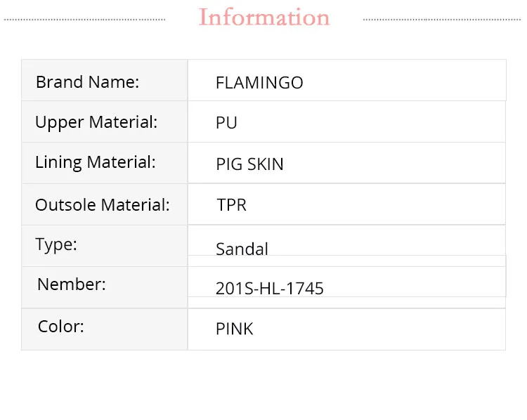Click the pink Information heading
Screen dimensions: 527x420
point(263,18)
